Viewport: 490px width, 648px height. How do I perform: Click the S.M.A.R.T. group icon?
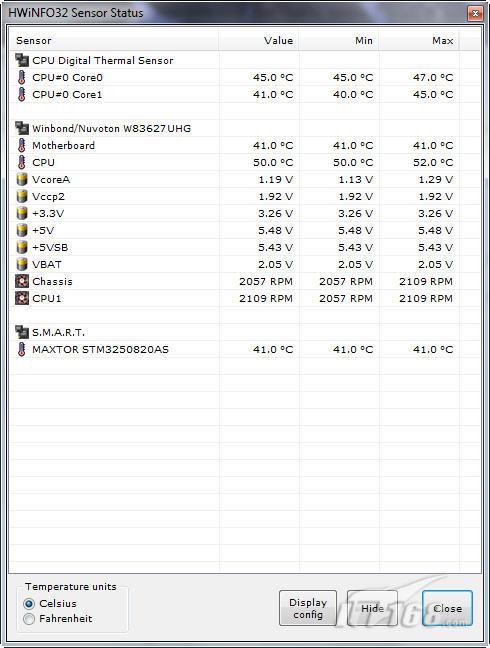pos(22,332)
